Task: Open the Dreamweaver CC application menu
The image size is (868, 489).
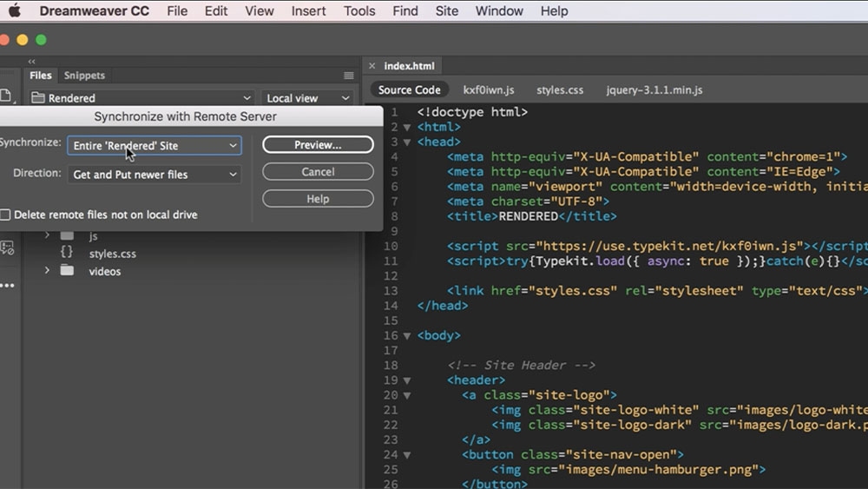Action: (x=94, y=10)
